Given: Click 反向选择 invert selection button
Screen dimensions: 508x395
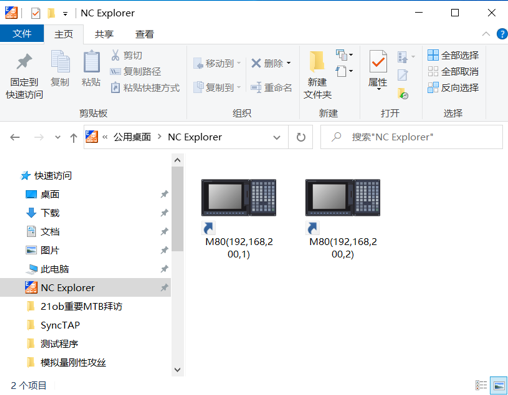Looking at the screenshot, I should (453, 88).
